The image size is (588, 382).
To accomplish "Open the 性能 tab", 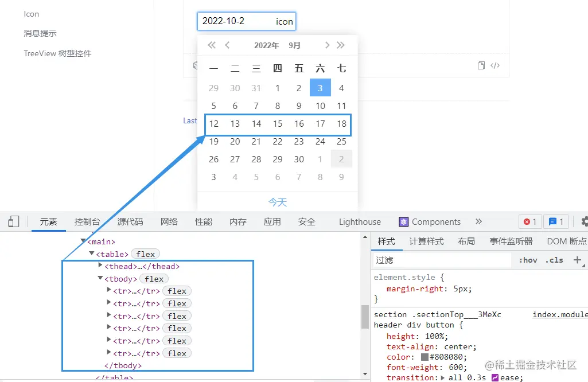I will [204, 221].
